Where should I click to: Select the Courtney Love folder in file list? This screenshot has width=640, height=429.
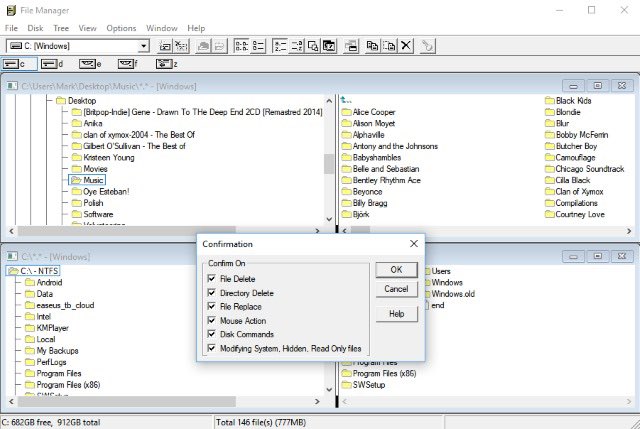575,214
